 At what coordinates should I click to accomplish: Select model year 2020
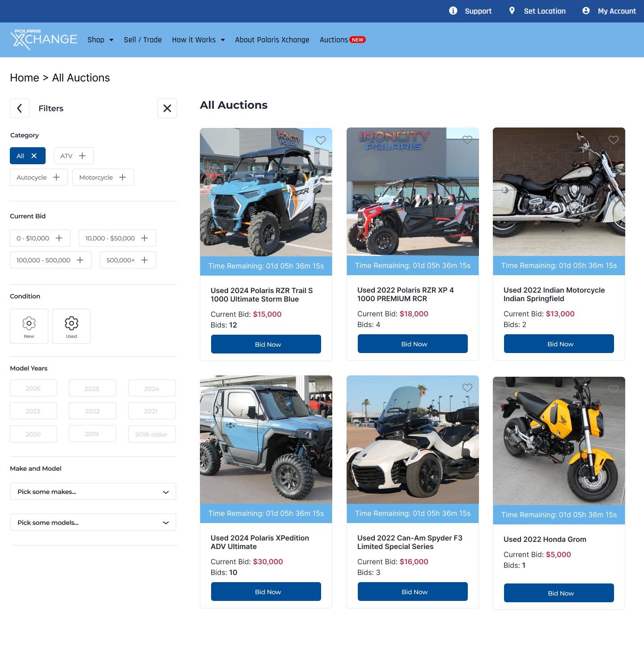(x=34, y=434)
